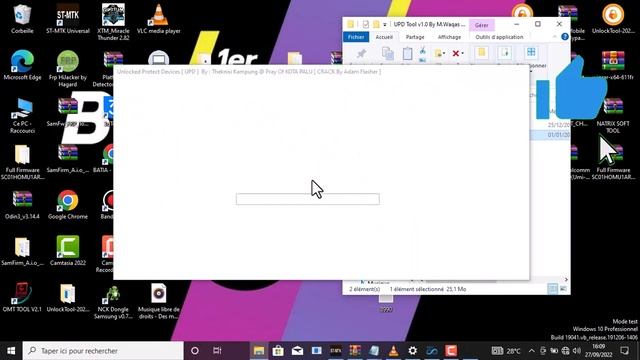Open the weather 28°C taskbar widget
Viewport: 640px width, 360px height.
pos(506,351)
